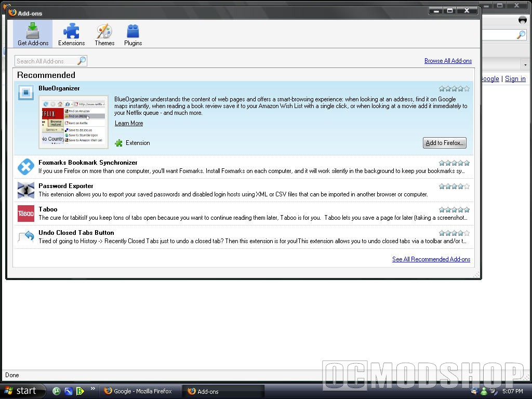Switch to the Themes tab
This screenshot has height=399, width=532.
coord(104,34)
